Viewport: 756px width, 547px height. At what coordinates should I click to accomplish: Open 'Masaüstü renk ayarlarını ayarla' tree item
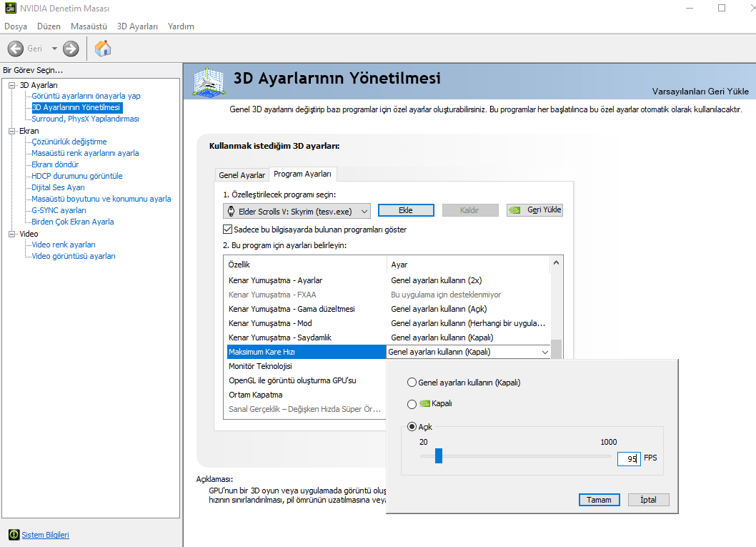(85, 153)
